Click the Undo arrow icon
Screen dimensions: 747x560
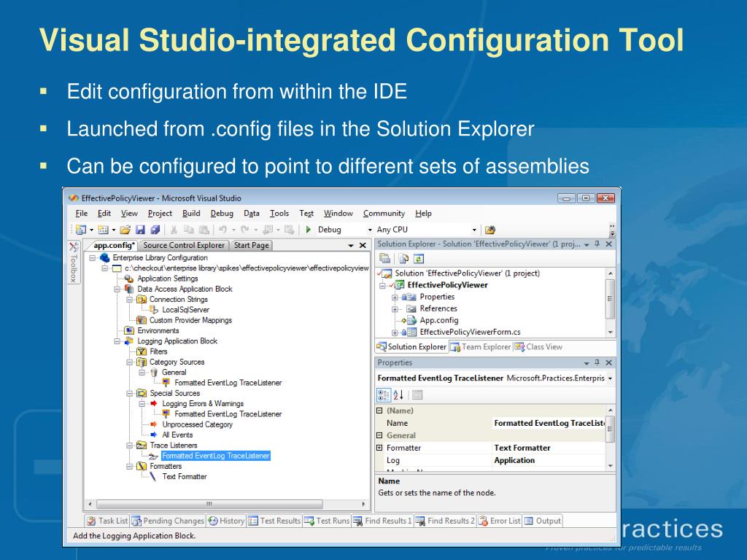(222, 230)
